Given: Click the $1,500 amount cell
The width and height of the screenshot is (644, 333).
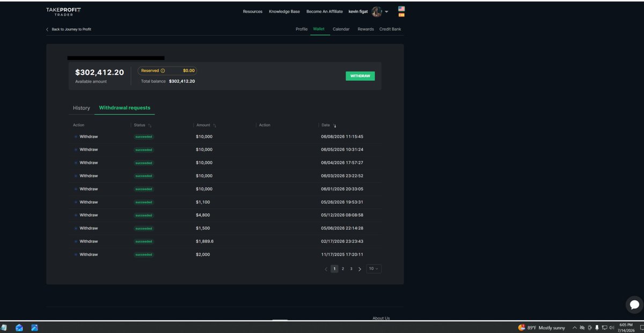Looking at the screenshot, I should tap(203, 228).
